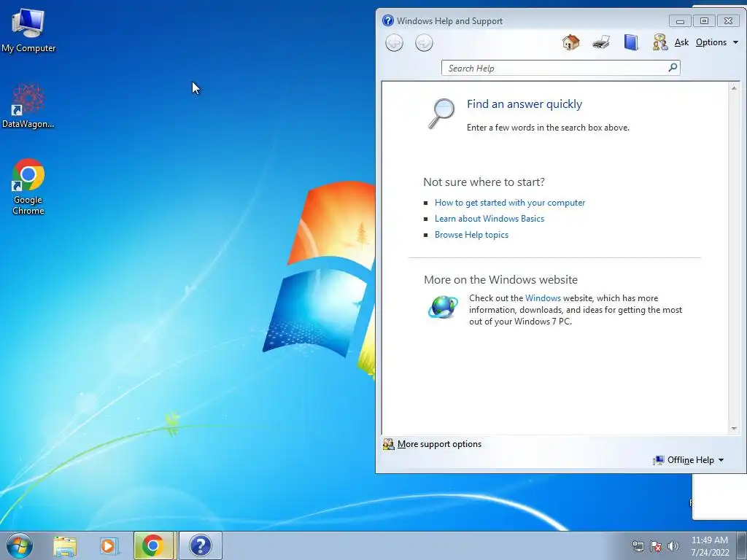
Task: Open Learn about Windows Basics link
Action: 489,219
